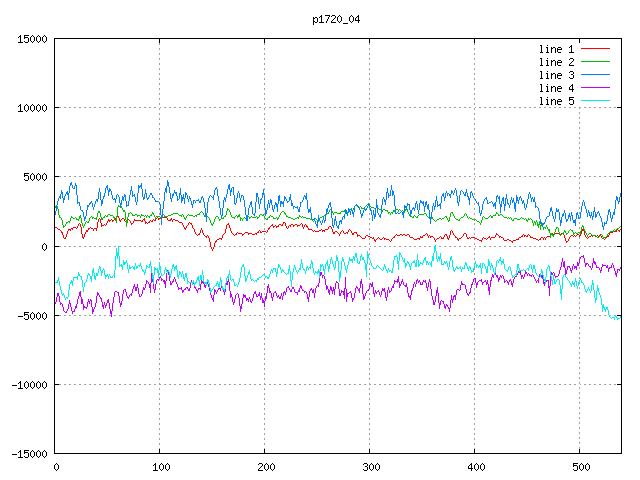Click the red line sample in legend
This screenshot has height=480, width=640.
[595, 49]
